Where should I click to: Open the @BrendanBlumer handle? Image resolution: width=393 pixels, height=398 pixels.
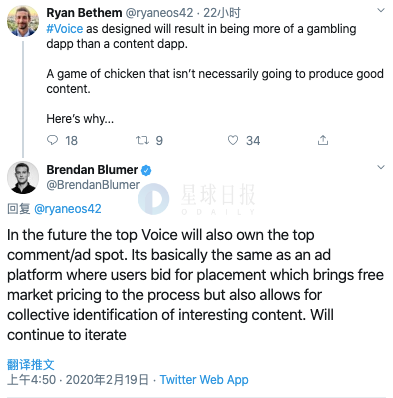tap(93, 185)
